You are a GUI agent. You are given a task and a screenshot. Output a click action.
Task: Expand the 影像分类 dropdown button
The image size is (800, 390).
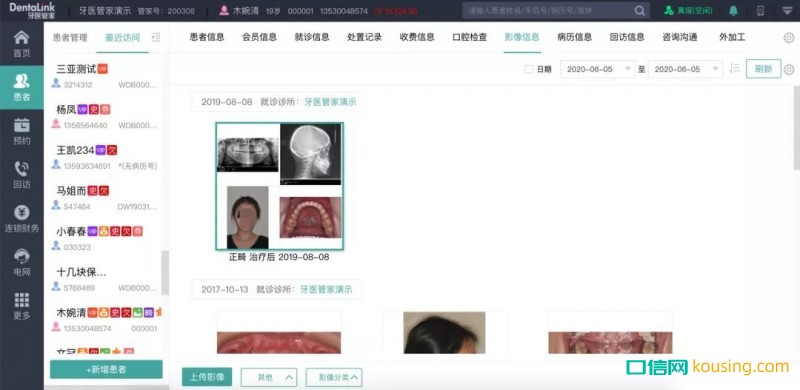tap(334, 377)
